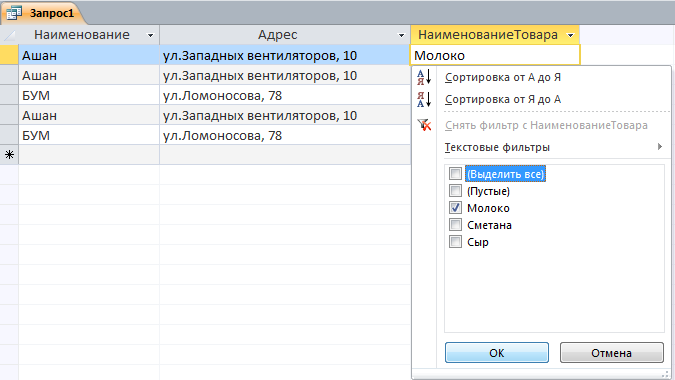Click the last БУМ name cell

[x=89, y=135]
